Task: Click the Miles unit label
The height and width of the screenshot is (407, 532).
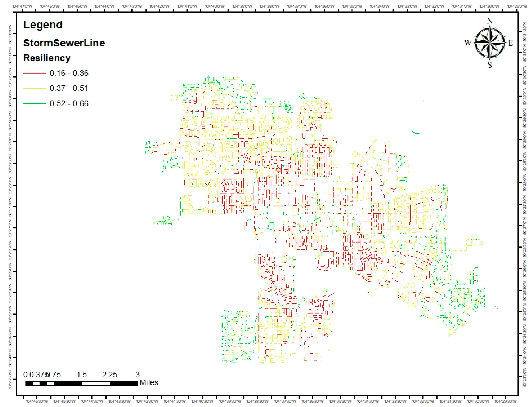Action: point(149,383)
